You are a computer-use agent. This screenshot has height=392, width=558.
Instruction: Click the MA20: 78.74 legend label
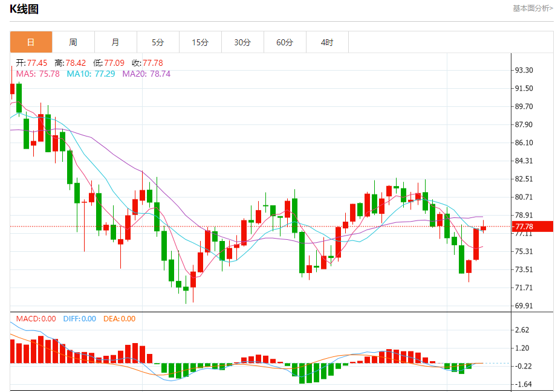(x=146, y=74)
